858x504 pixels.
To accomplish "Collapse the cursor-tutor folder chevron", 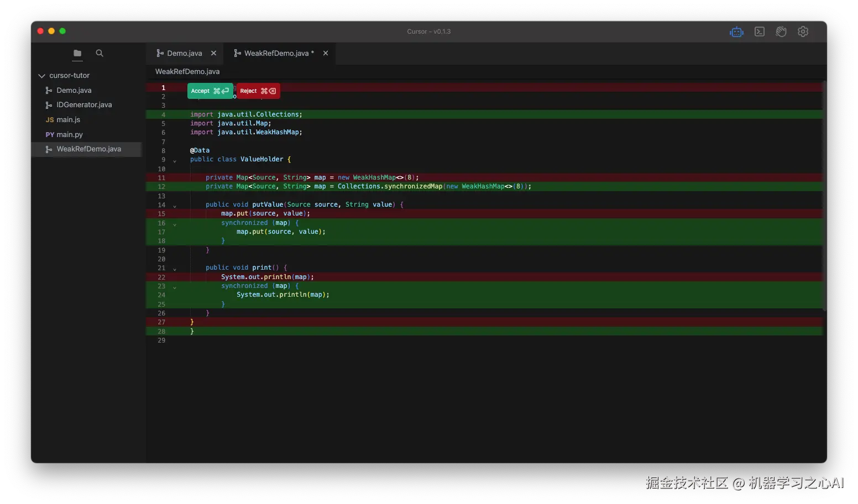I will pyautogui.click(x=41, y=75).
